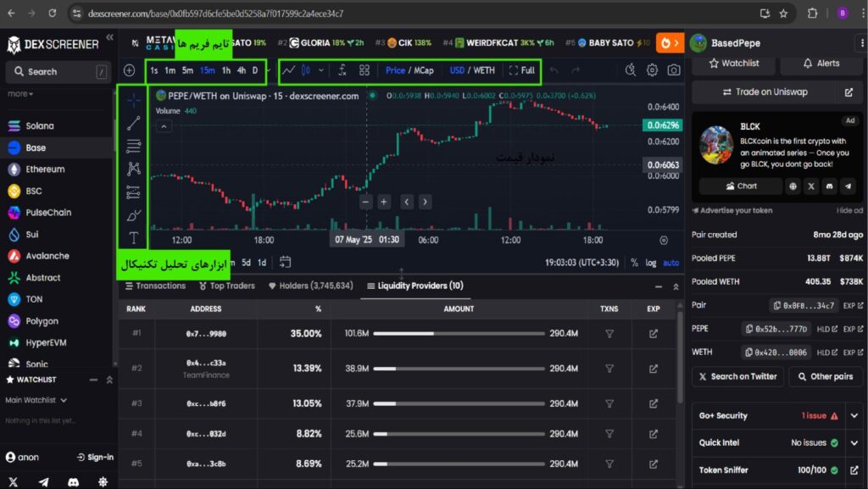
Task: Filter transactions for rank #1 provider
Action: [609, 334]
